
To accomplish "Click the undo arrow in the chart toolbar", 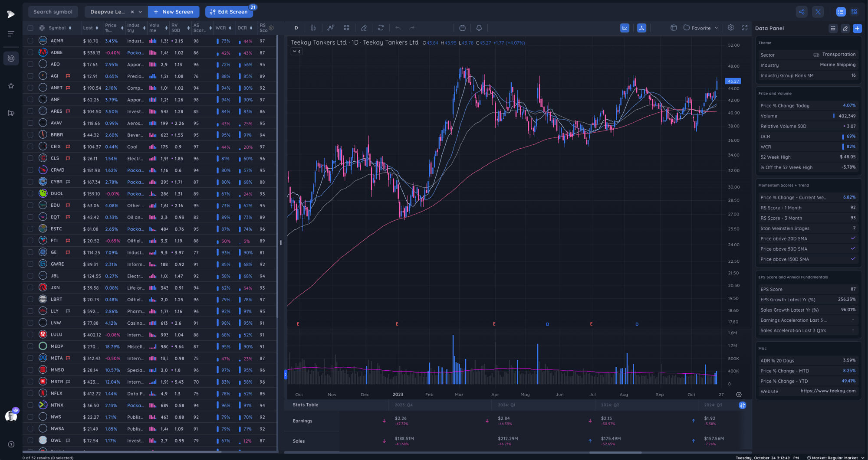I will pyautogui.click(x=398, y=28).
